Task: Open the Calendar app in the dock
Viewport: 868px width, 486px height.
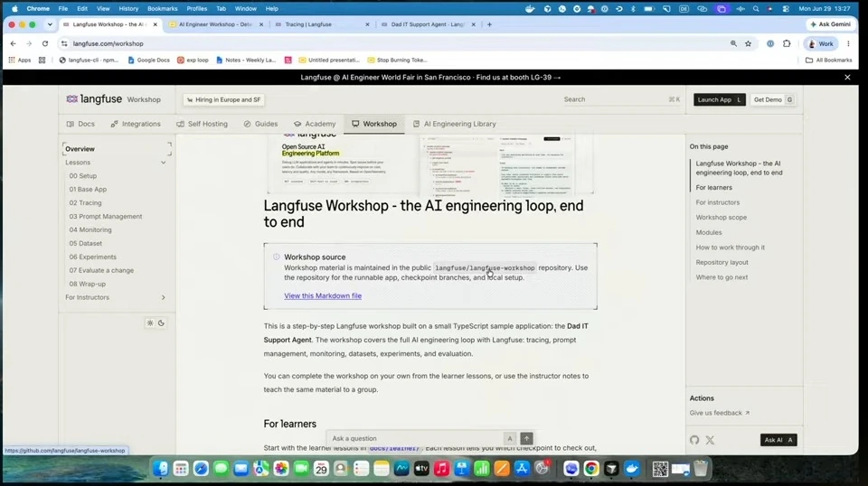Action: (321, 469)
